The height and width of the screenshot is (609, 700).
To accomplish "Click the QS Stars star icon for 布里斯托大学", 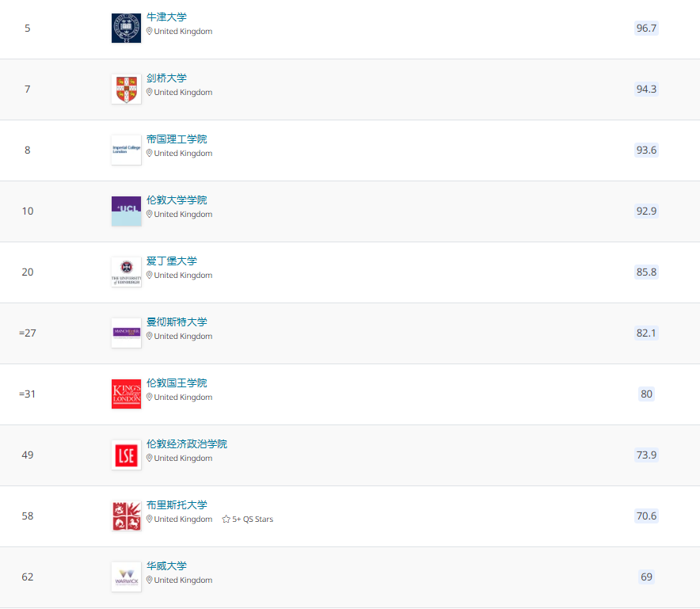I will point(226,519).
